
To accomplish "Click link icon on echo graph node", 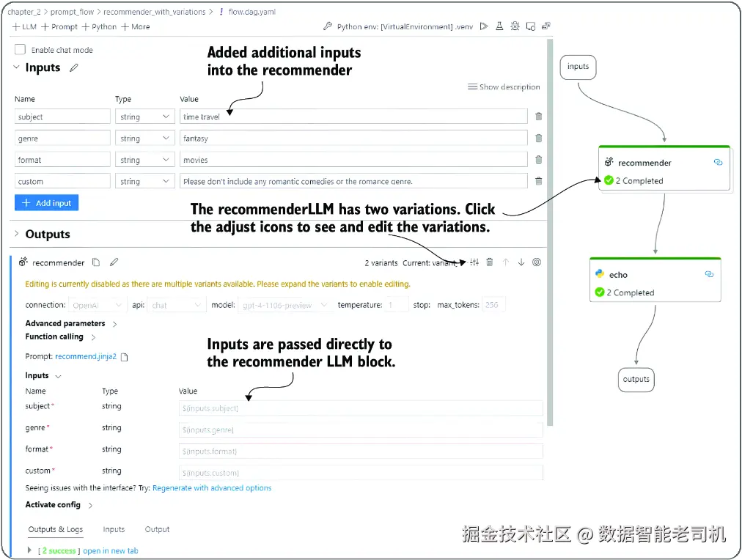I will coord(709,274).
